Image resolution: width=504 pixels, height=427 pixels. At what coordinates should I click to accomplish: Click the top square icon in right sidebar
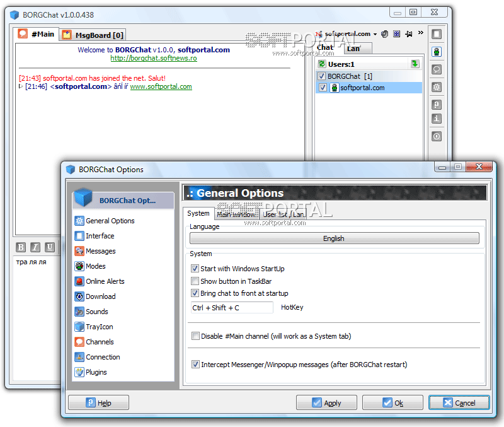coord(437,34)
